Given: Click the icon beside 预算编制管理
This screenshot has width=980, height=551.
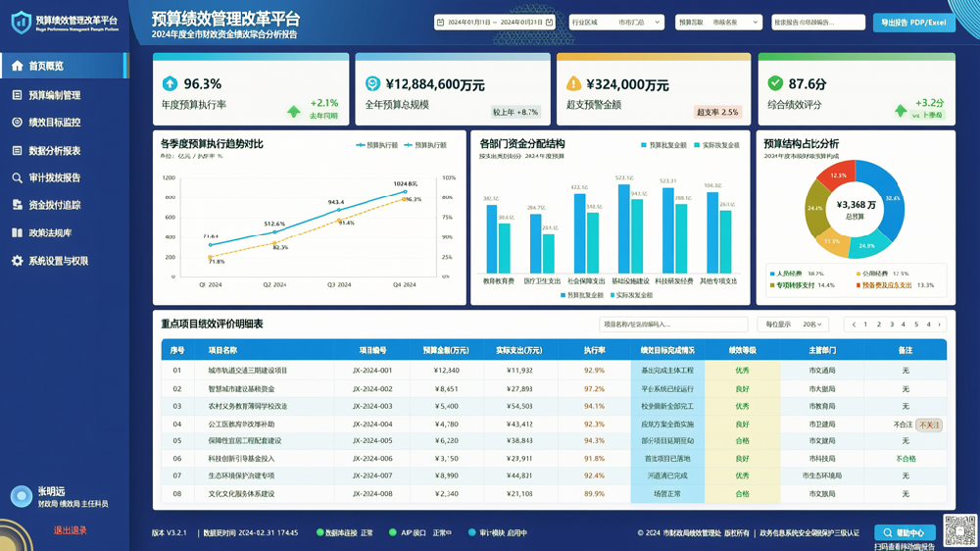Looking at the screenshot, I should 17,95.
